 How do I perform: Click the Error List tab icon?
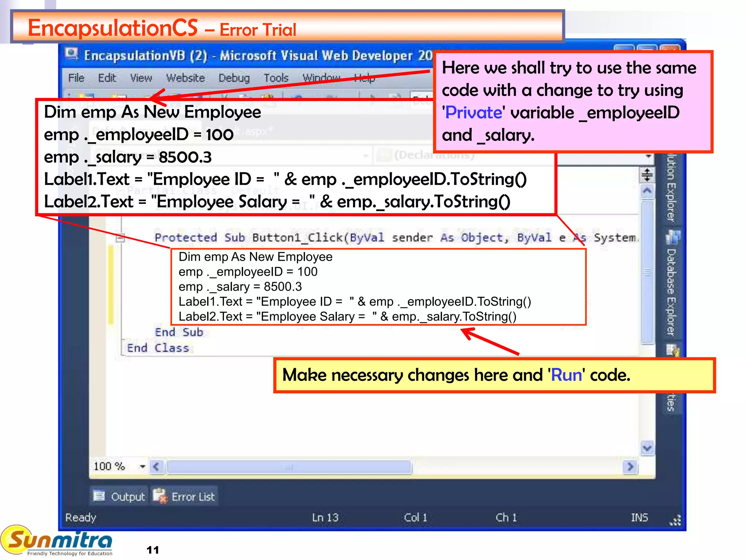coord(160,496)
